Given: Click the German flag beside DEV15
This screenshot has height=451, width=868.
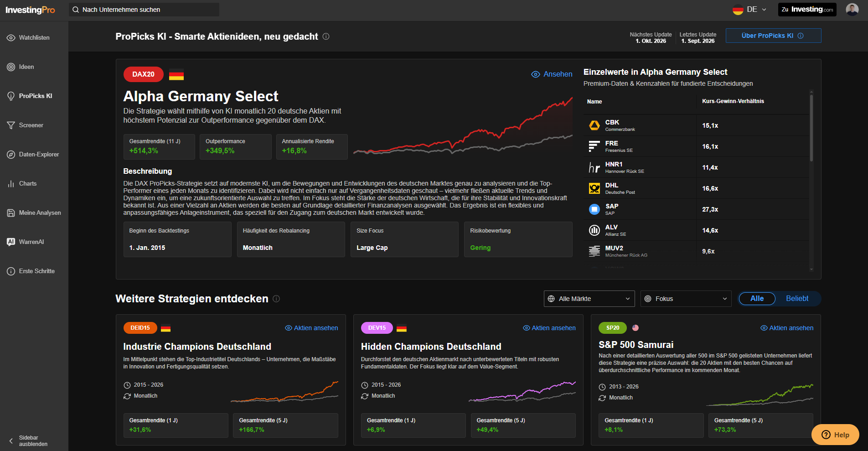Looking at the screenshot, I should pyautogui.click(x=402, y=328).
